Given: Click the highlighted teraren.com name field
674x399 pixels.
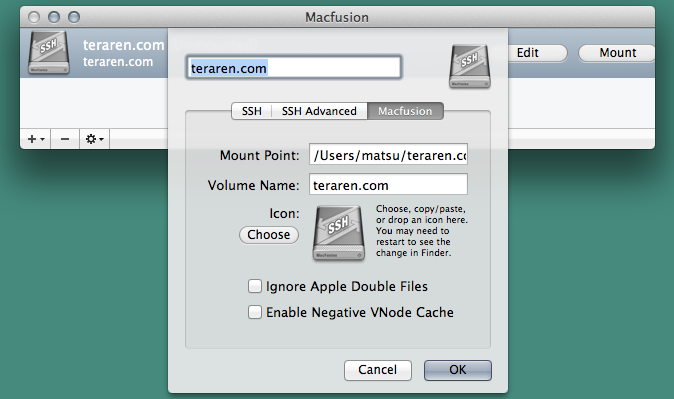Looking at the screenshot, I should coord(294,67).
